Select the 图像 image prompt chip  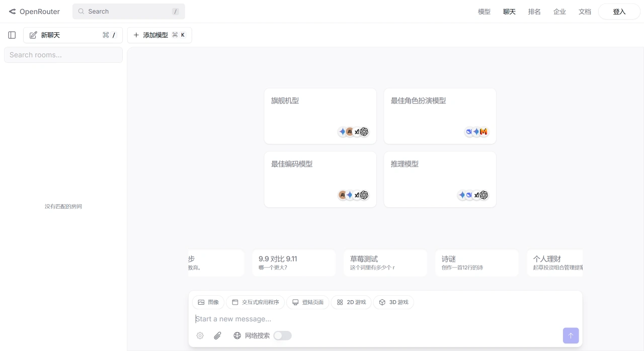[x=208, y=302]
